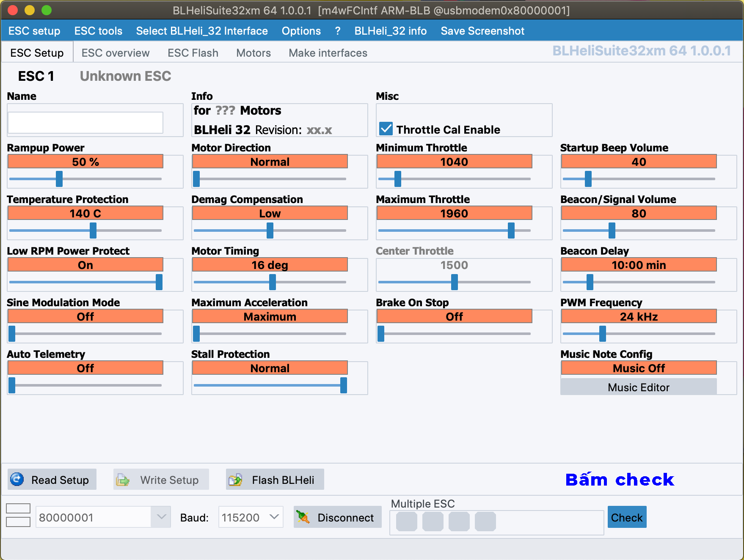Screen dimensions: 744x560
Task: Select the second Multiple ESC box
Action: 433,521
